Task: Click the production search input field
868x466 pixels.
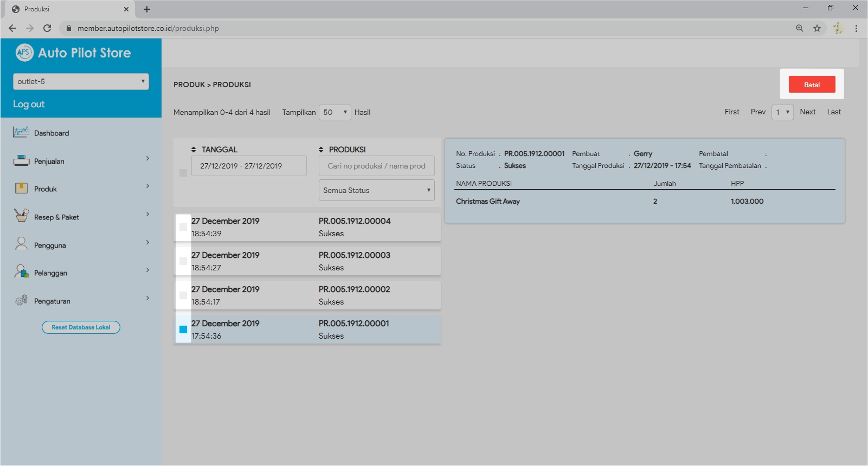Action: [376, 166]
